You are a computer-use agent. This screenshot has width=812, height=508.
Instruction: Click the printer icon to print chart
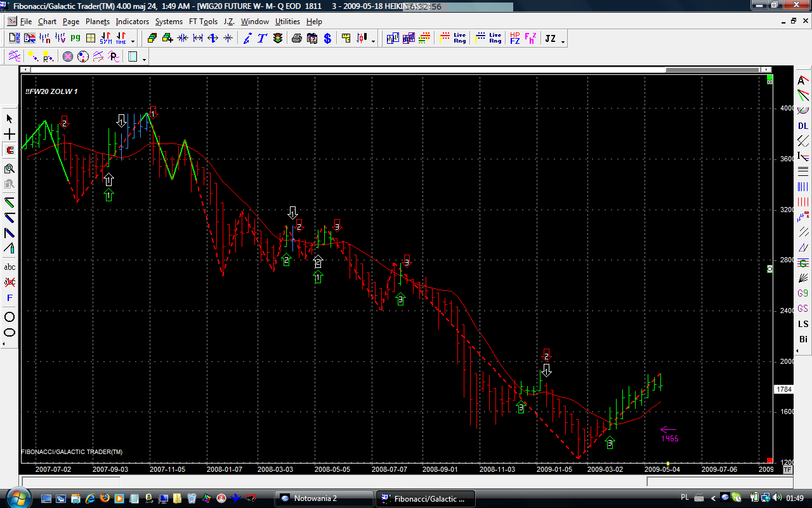[297, 39]
